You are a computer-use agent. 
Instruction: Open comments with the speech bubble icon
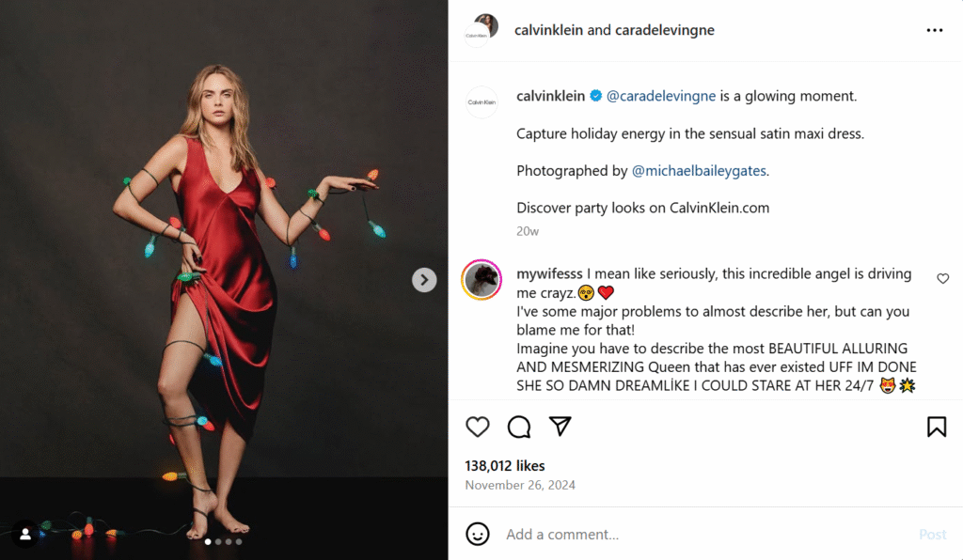point(519,427)
